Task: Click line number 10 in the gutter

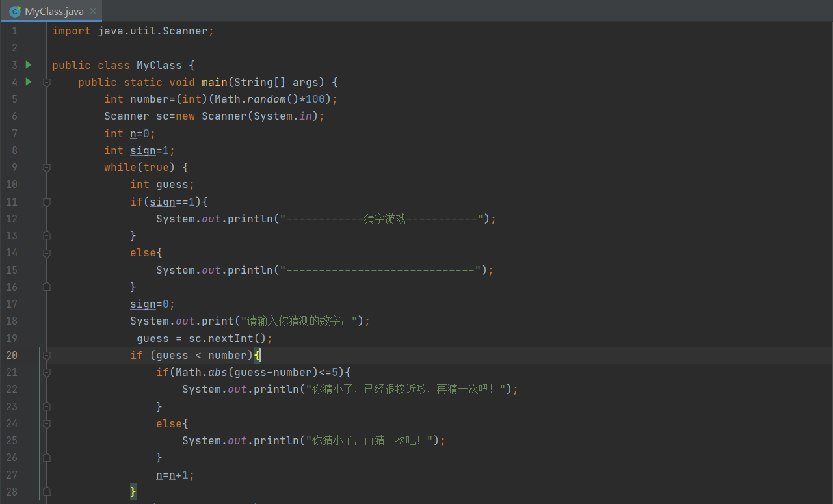Action: point(12,185)
